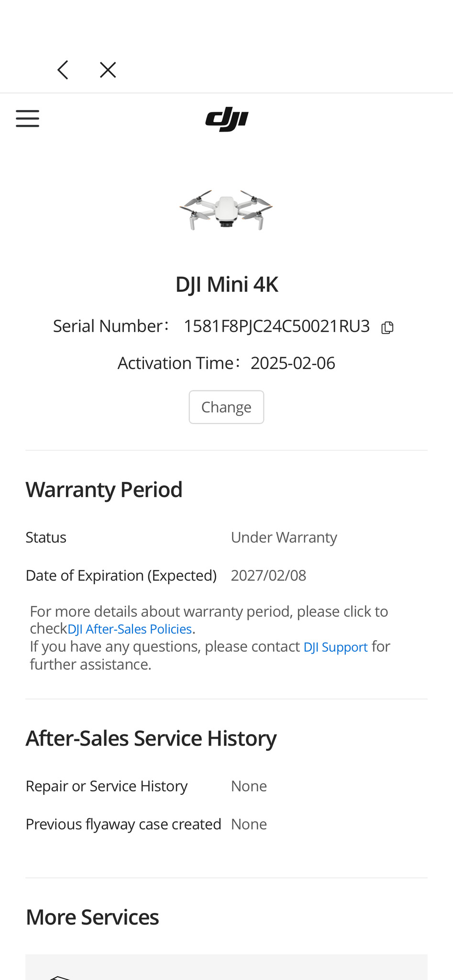453x980 pixels.
Task: Click the More Services heading
Action: [92, 917]
